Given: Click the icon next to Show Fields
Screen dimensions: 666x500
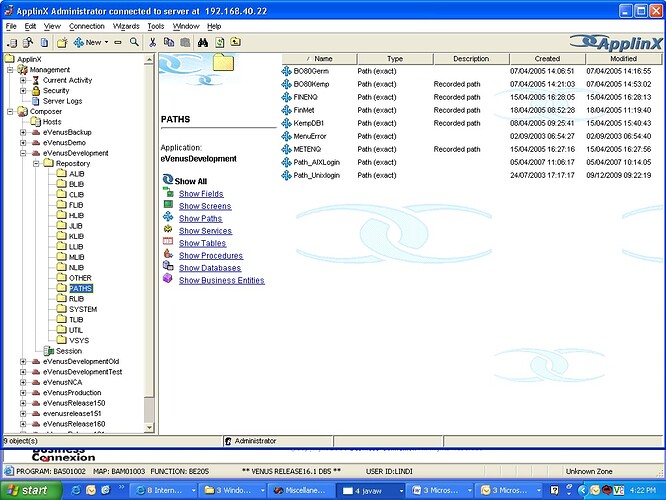Looking at the screenshot, I should click(168, 192).
